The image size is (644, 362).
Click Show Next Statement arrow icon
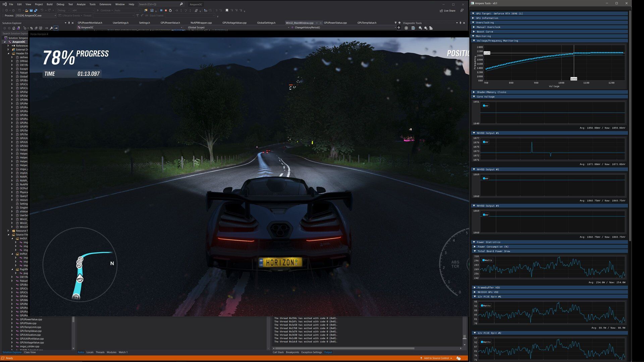point(176,10)
